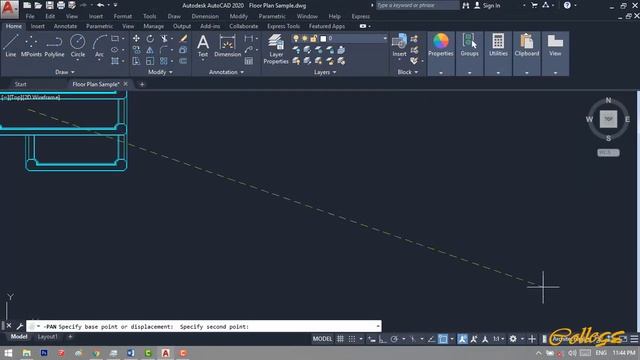Expand the Modify panel
The width and height of the screenshot is (640, 360).
(x=160, y=72)
